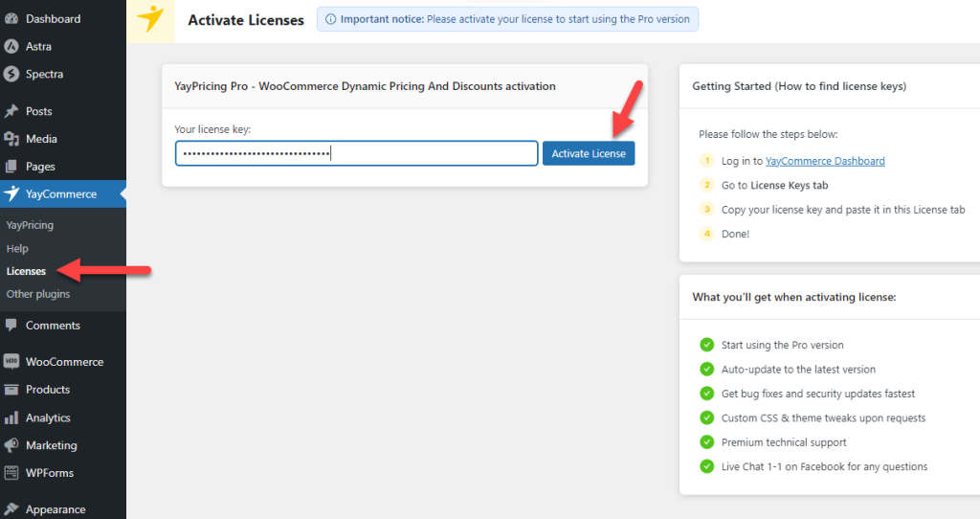This screenshot has height=519, width=980.
Task: Click green check beside Custom CSS
Action: (707, 417)
